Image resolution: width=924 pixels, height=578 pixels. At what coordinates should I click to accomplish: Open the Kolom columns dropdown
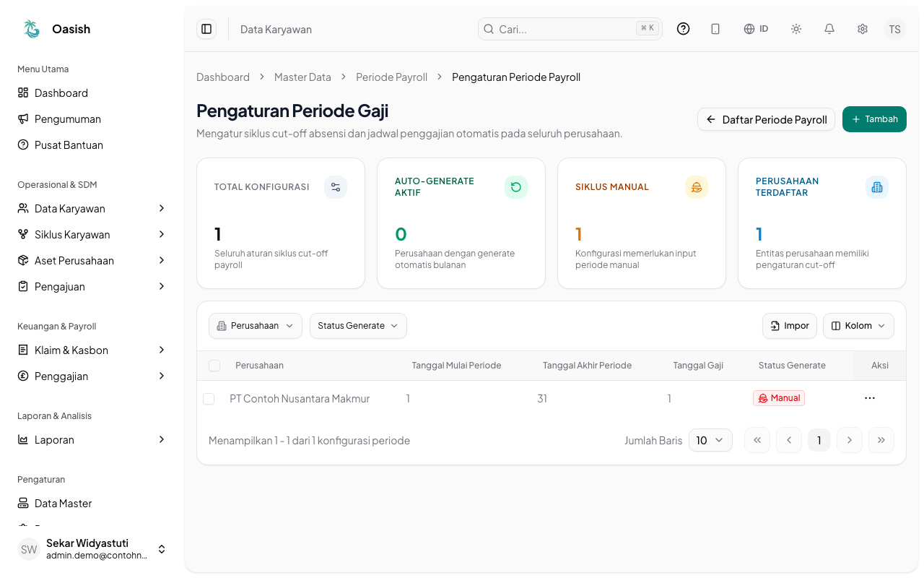[858, 326]
